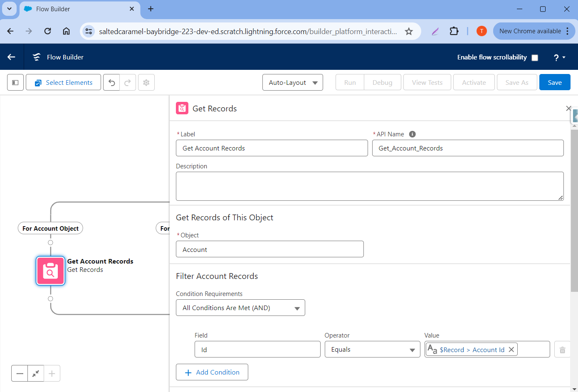Screen dimensions: 578x392
Task: Zoom out the flow canvas
Action: click(20, 373)
